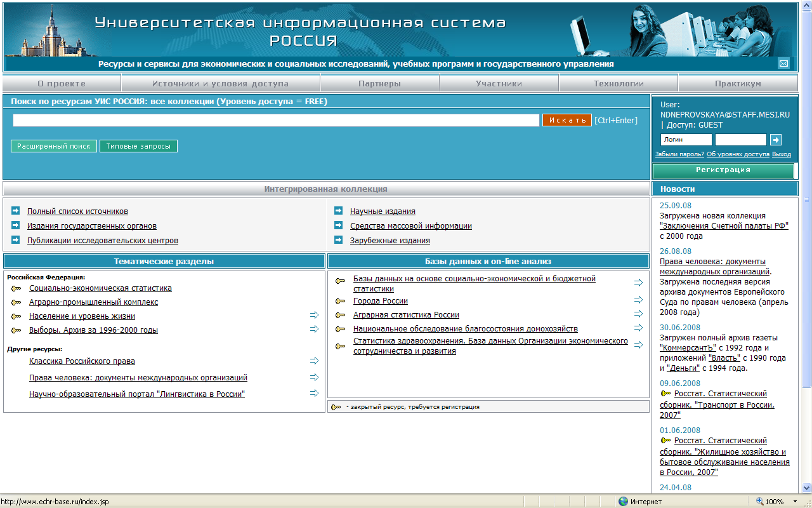The height and width of the screenshot is (508, 812).
Task: Follow the Об уровнях доступа link
Action: pos(738,154)
